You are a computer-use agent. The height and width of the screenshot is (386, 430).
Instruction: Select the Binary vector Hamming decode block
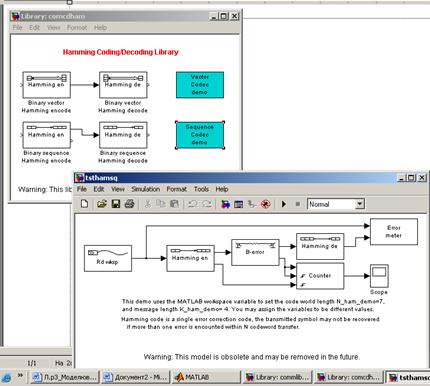(x=123, y=85)
